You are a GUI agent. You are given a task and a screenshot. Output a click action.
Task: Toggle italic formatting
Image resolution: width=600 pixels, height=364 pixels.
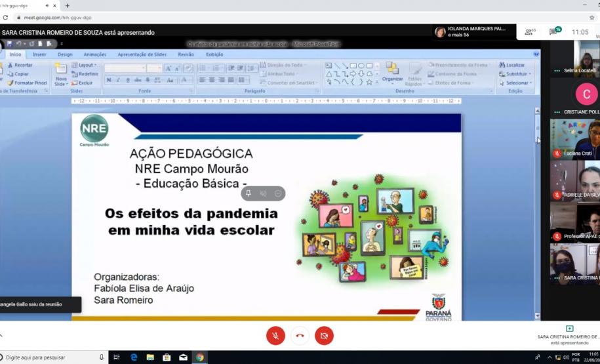[118, 80]
